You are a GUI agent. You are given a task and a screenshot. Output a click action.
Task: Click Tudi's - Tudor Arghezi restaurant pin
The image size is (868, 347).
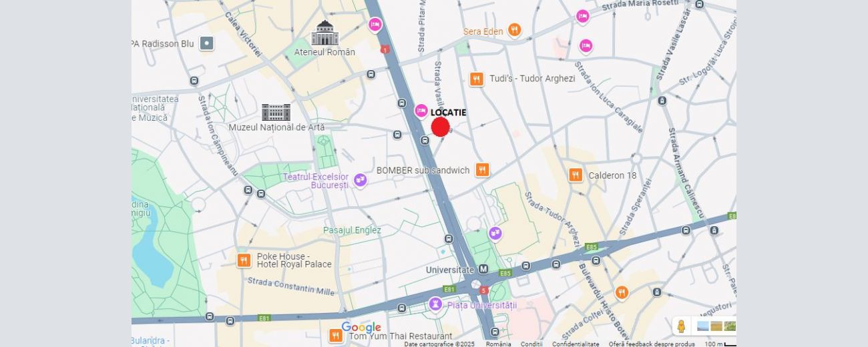click(x=476, y=79)
